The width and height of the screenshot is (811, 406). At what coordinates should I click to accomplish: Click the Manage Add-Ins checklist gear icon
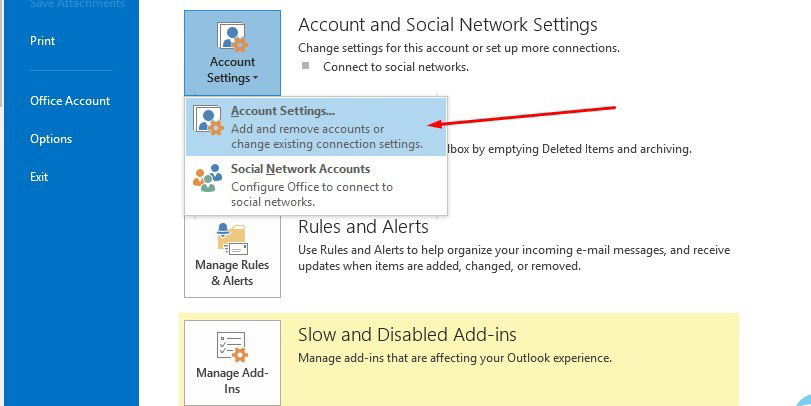tap(232, 347)
